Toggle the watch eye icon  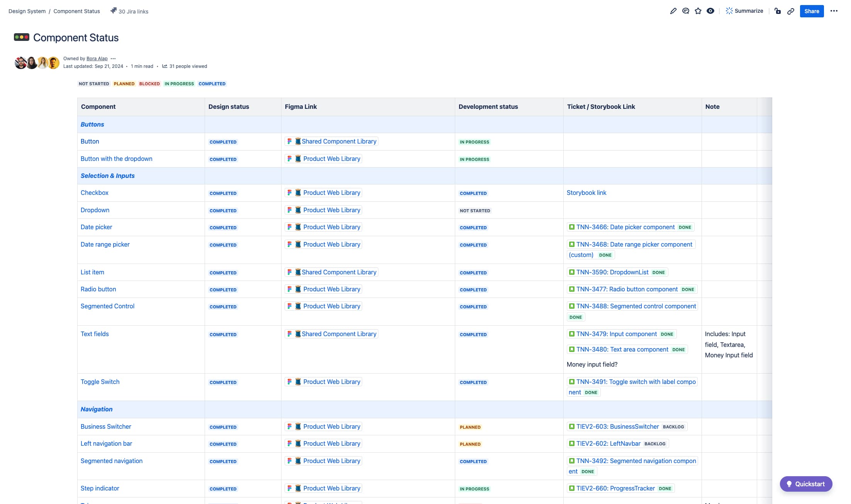tap(710, 11)
